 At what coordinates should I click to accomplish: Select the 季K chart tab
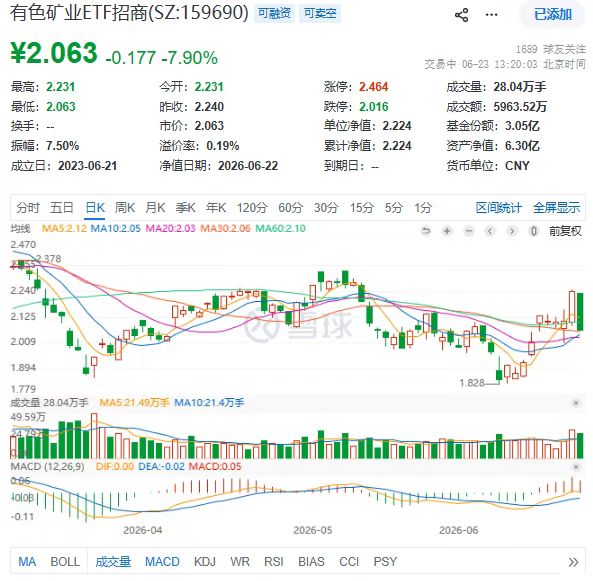point(185,208)
